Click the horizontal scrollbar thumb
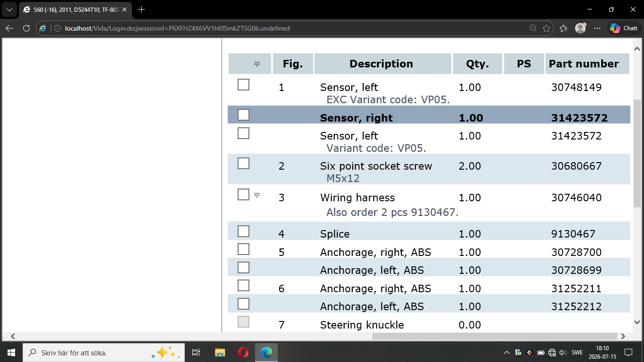The image size is (644, 362). point(495,337)
